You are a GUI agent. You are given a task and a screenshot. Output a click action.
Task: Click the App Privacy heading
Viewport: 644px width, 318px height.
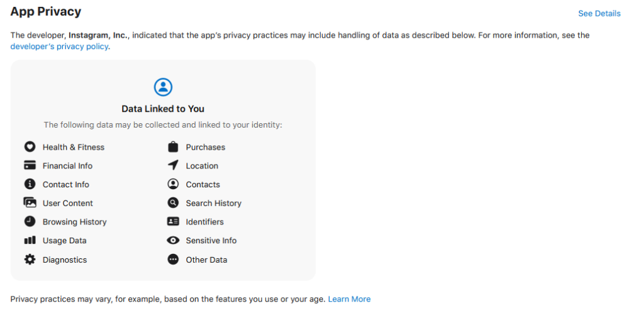tap(46, 11)
